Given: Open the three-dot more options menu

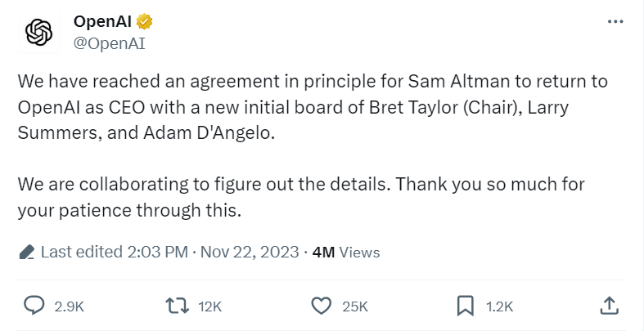Looking at the screenshot, I should click(x=615, y=21).
